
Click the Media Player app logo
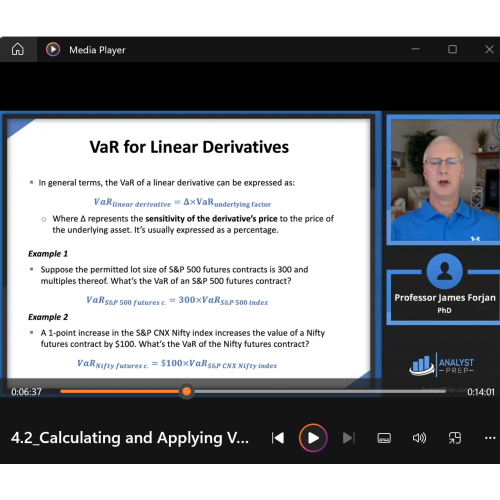[53, 49]
